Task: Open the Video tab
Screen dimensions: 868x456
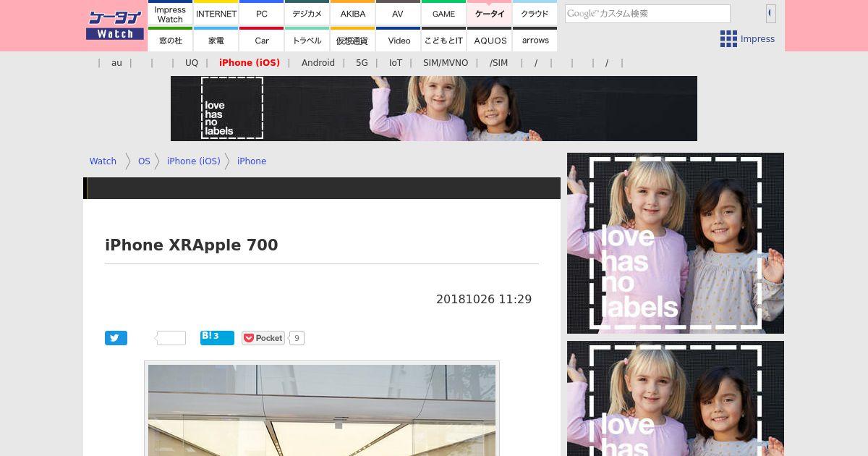Action: [398, 40]
